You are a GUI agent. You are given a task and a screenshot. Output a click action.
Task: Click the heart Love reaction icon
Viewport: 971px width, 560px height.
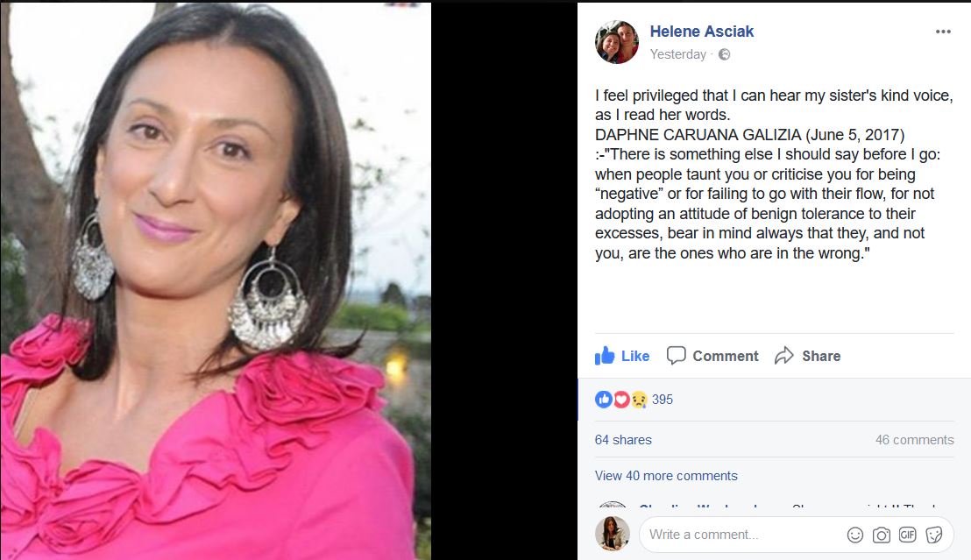click(x=621, y=400)
